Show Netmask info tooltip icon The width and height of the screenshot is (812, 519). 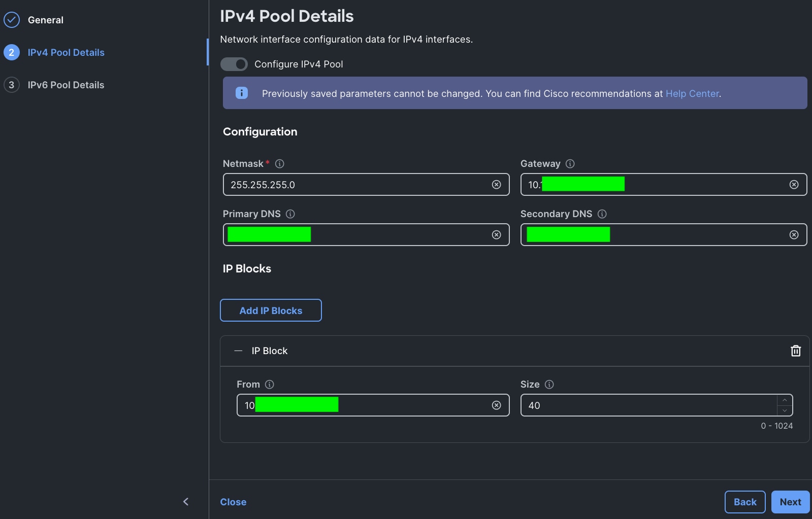[x=280, y=163]
